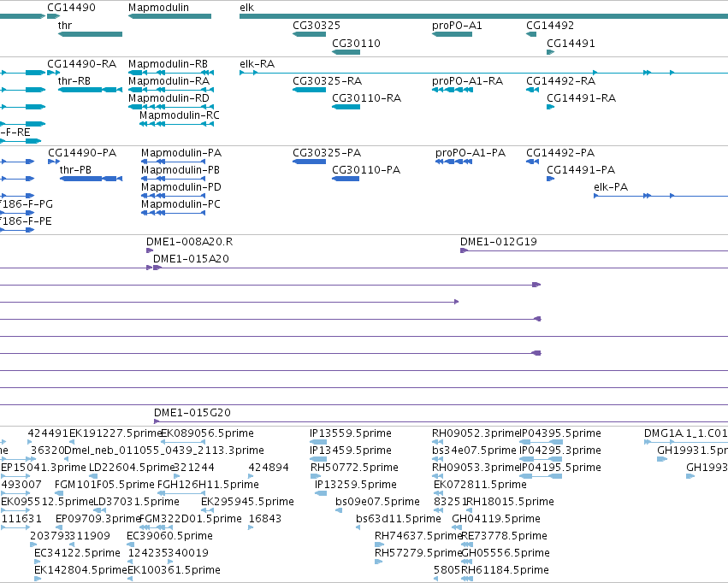Select the CG30110 gene label
This screenshot has height=583, width=728.
click(356, 43)
